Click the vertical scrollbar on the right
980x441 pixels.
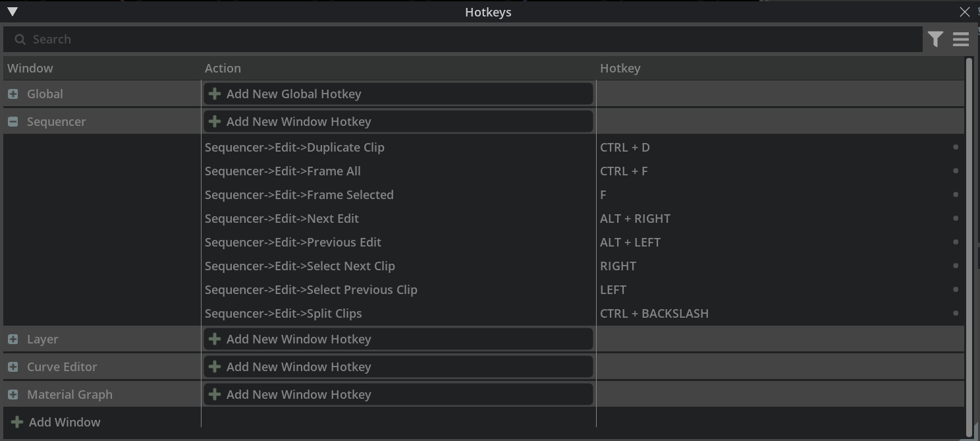point(969,244)
